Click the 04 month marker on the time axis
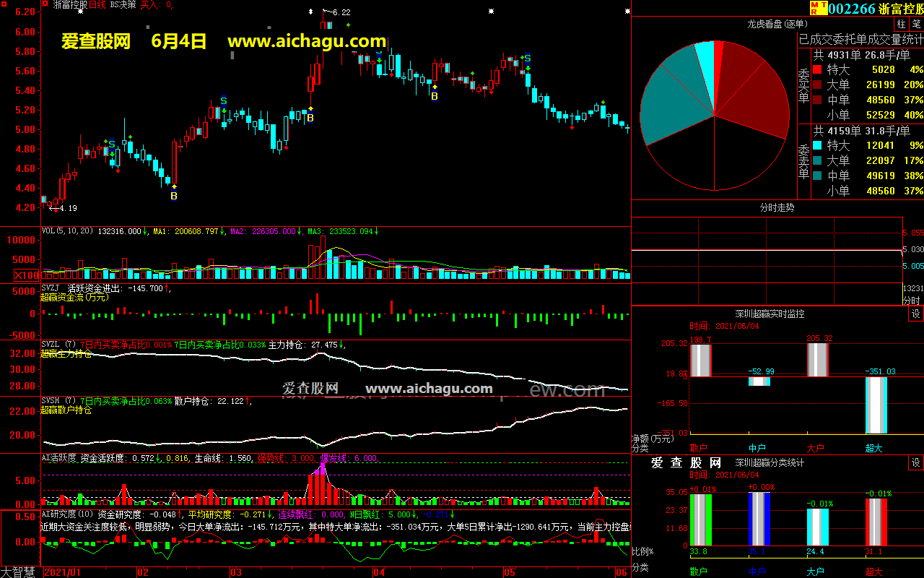The width and height of the screenshot is (924, 578). pyautogui.click(x=379, y=572)
